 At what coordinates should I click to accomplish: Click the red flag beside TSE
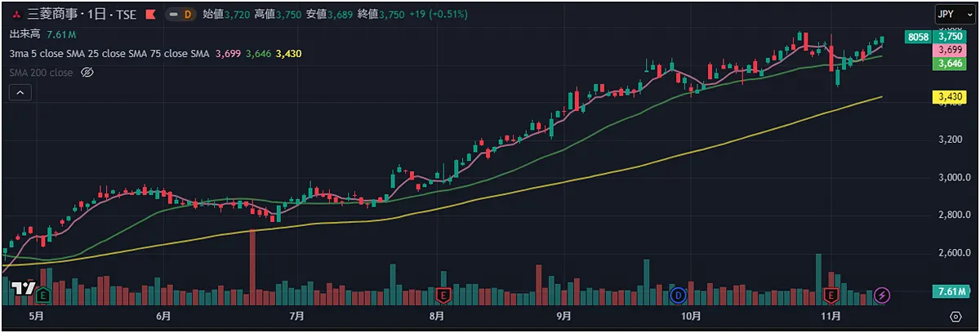pyautogui.click(x=149, y=14)
